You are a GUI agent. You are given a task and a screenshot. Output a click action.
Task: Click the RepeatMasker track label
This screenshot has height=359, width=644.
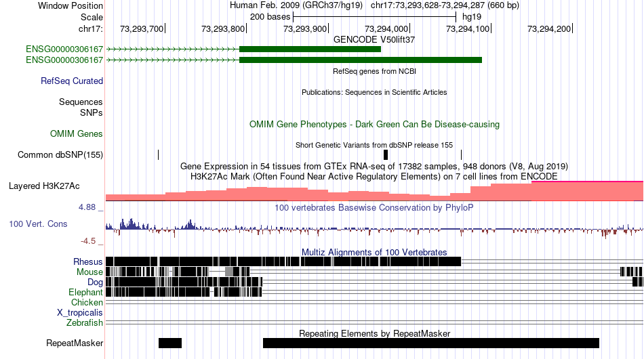[x=75, y=343]
